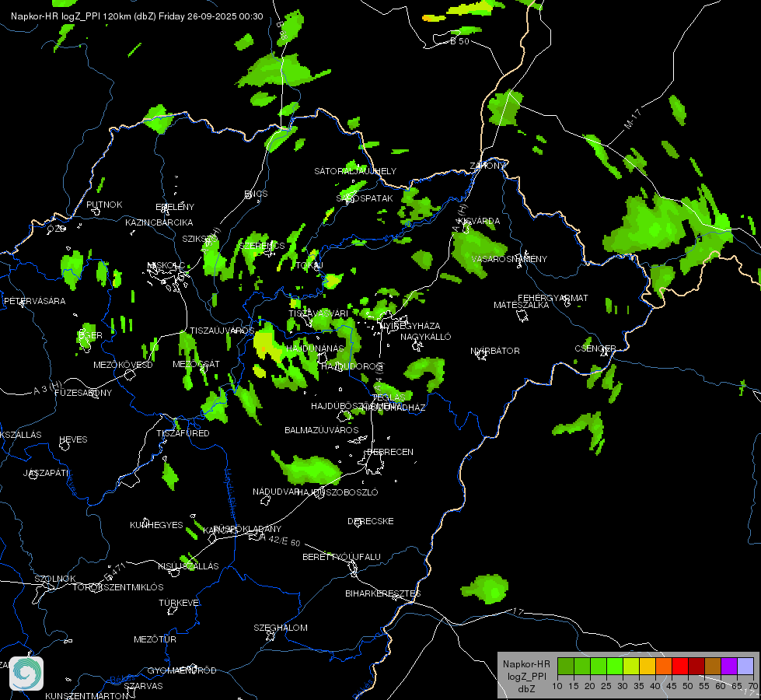761x700 pixels.
Task: Click the KAZINCBARCIKA town label
Action: 159,222
